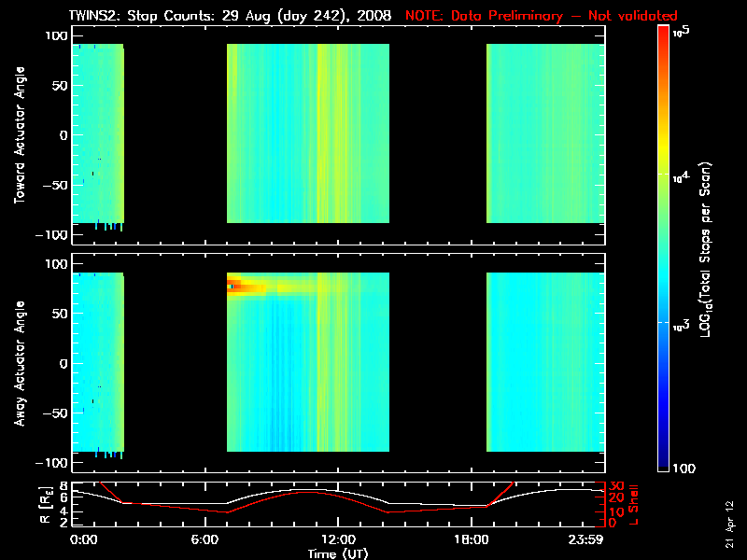Click the "Toward Actuator Angle" axis label
The image size is (747, 560).
[20, 135]
